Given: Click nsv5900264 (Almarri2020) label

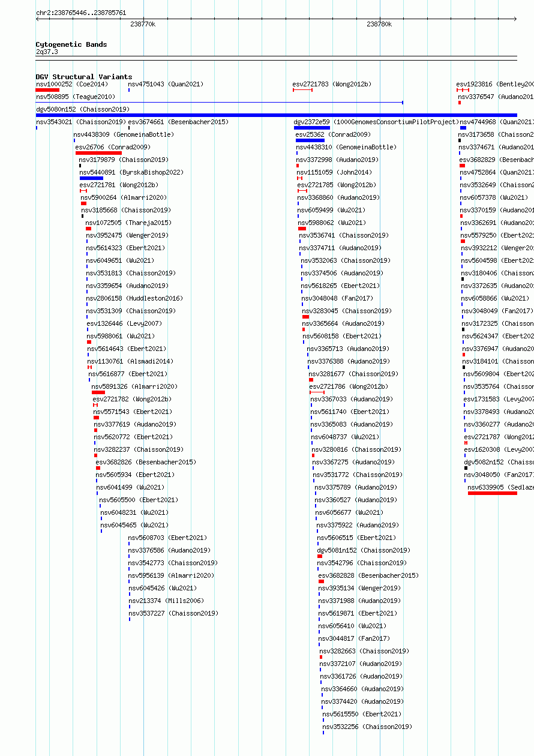Looking at the screenshot, I should coord(124,198).
